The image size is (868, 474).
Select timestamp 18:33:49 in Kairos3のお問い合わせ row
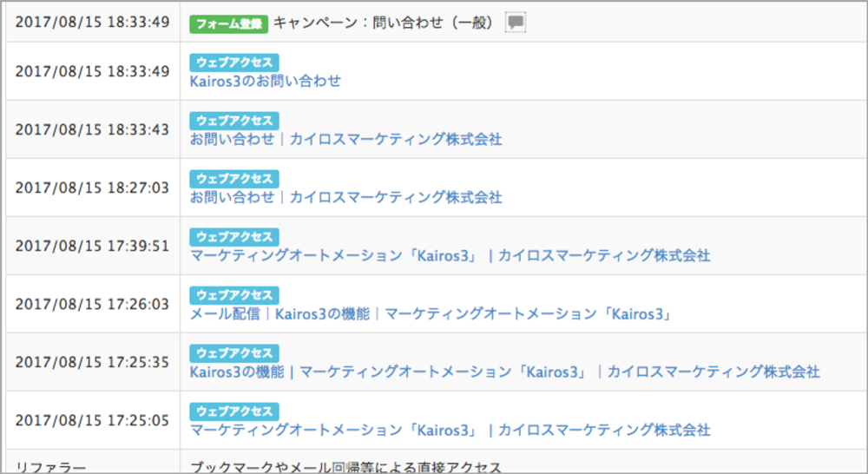[92, 71]
